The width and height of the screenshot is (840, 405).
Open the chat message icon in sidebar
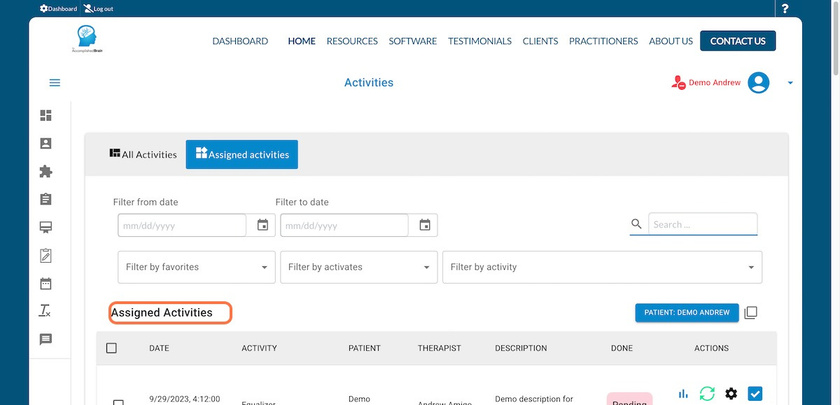click(46, 339)
